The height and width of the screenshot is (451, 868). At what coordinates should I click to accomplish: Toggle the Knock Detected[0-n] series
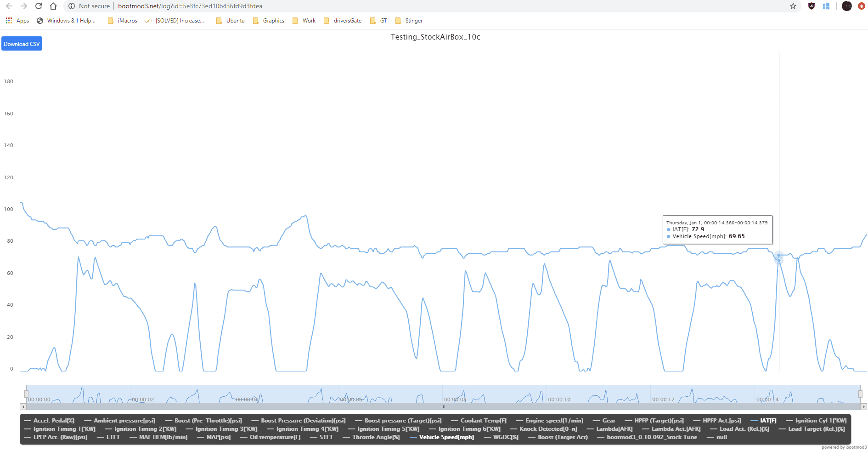(544, 429)
